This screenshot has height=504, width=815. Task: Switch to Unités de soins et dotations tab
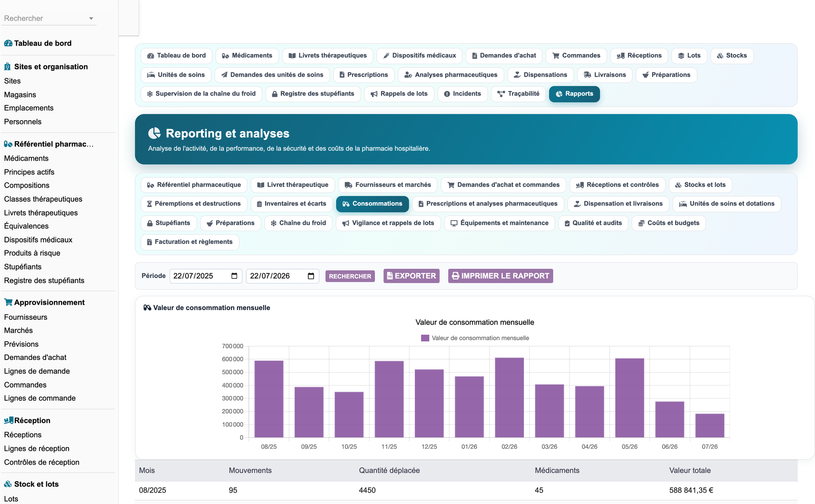727,204
